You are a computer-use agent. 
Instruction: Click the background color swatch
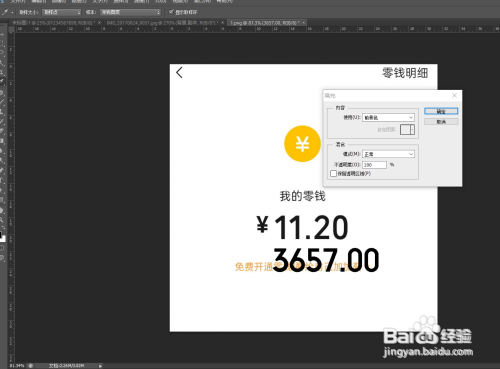point(3,239)
